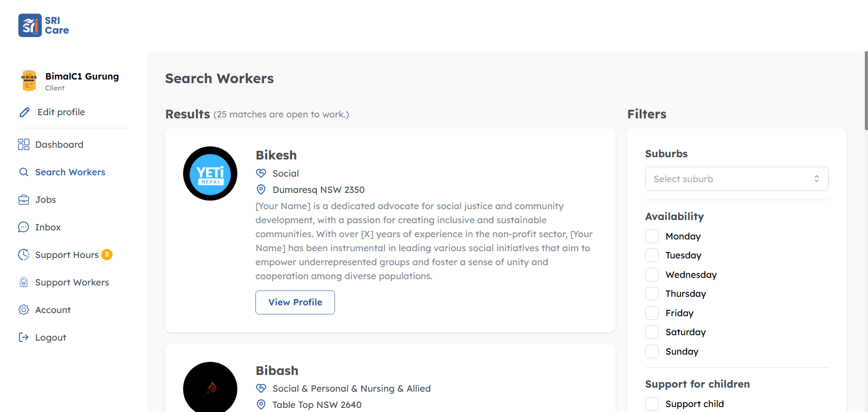Open the Support Workers menu item
This screenshot has width=868, height=412.
72,282
